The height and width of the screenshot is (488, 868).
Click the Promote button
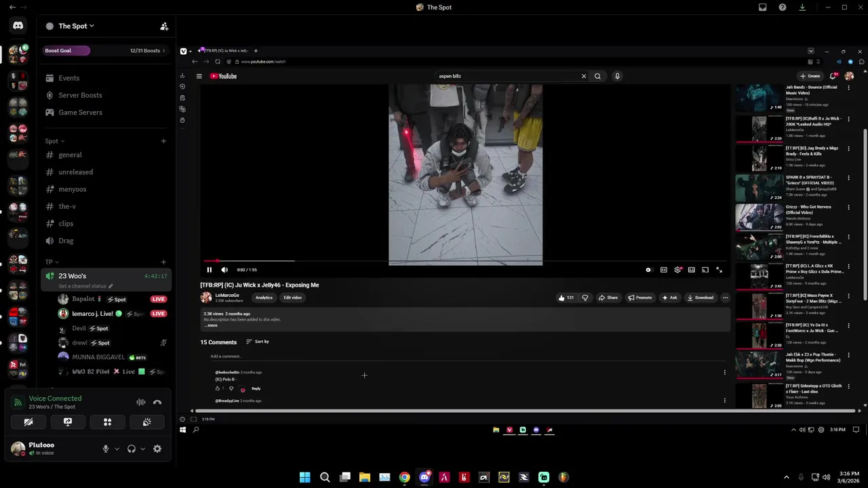click(x=640, y=298)
